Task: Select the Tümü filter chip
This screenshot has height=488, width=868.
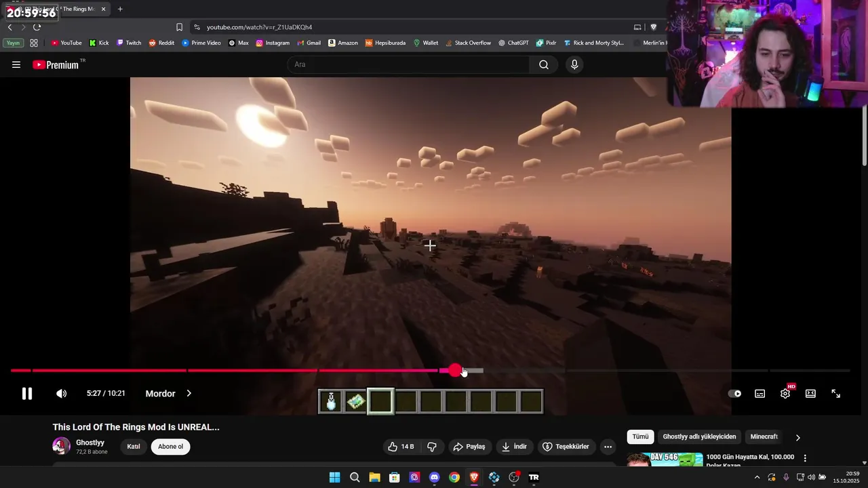Action: [640, 437]
